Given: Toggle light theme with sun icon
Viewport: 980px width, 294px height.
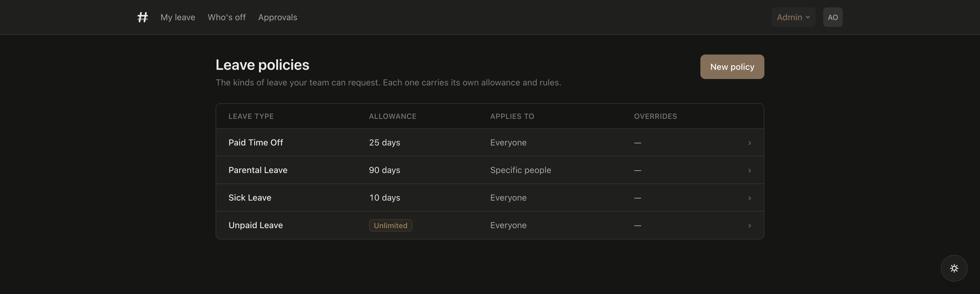Looking at the screenshot, I should [954, 268].
